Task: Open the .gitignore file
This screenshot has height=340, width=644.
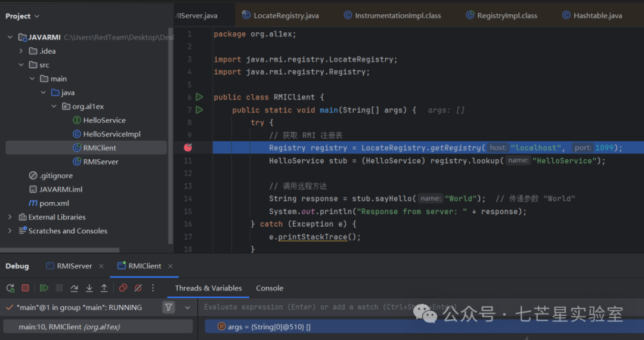Action: (x=51, y=175)
